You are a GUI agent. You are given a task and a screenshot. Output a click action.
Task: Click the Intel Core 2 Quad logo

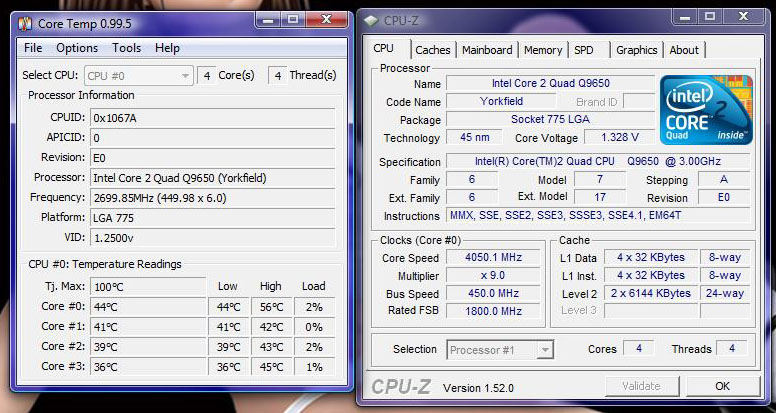pos(706,110)
